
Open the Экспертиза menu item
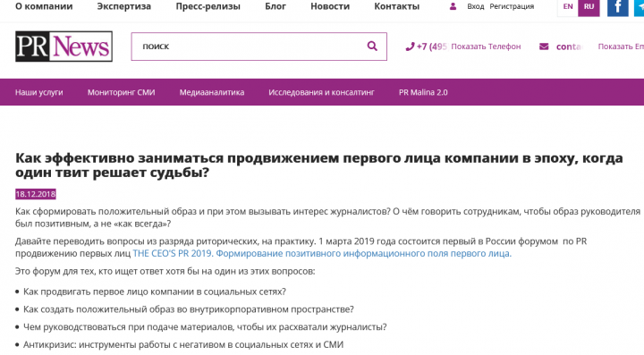click(124, 6)
